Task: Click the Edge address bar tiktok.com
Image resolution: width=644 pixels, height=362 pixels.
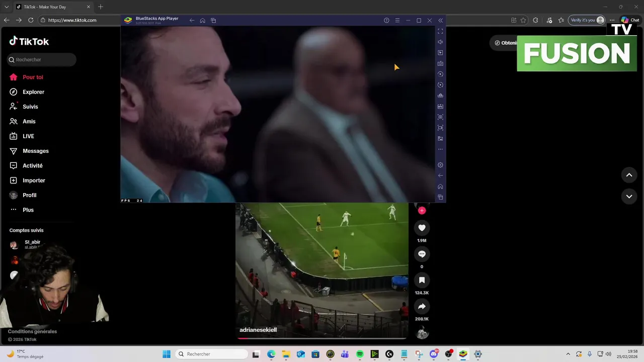Action: (72, 20)
